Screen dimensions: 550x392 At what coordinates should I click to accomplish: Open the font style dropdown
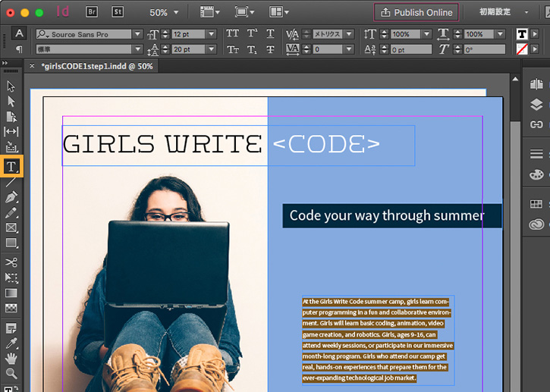coord(137,49)
